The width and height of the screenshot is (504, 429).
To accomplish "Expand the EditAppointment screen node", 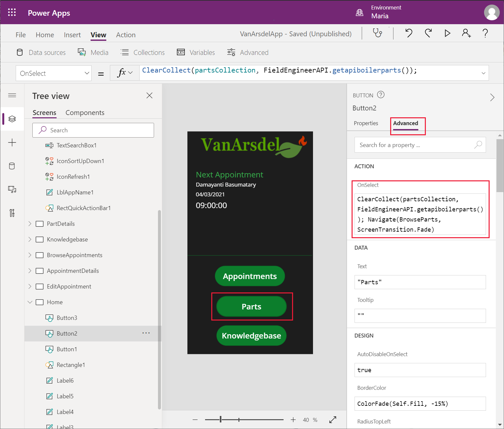I will pos(30,286).
